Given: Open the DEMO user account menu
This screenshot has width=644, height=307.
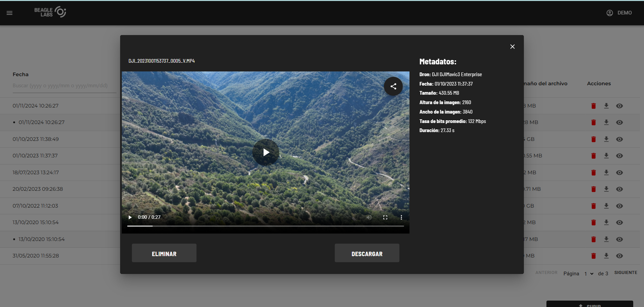Looking at the screenshot, I should pos(619,13).
